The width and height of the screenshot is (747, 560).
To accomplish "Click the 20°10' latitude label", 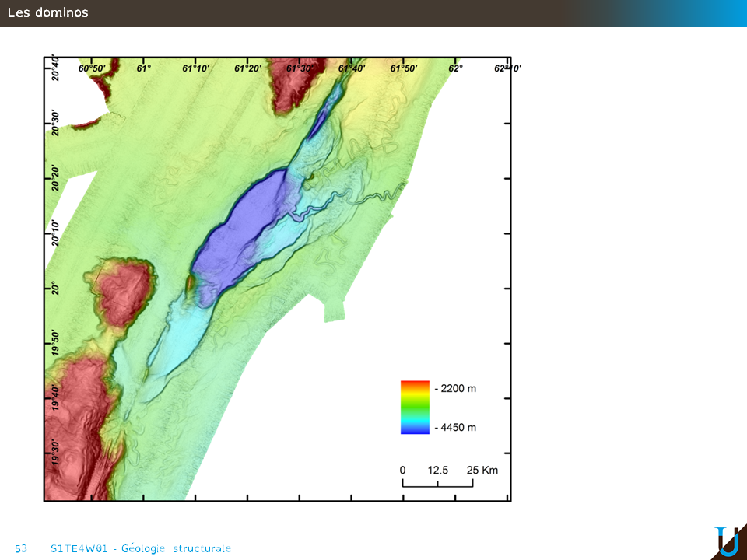I will tap(55, 233).
